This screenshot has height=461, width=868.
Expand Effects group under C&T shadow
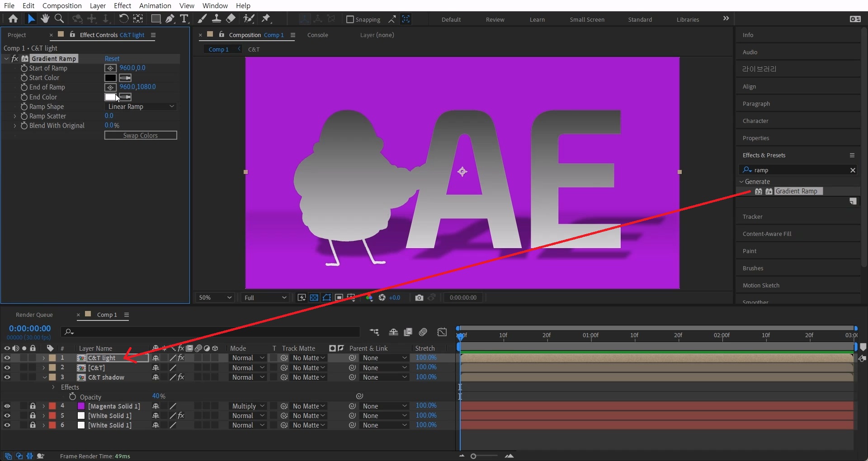click(53, 387)
